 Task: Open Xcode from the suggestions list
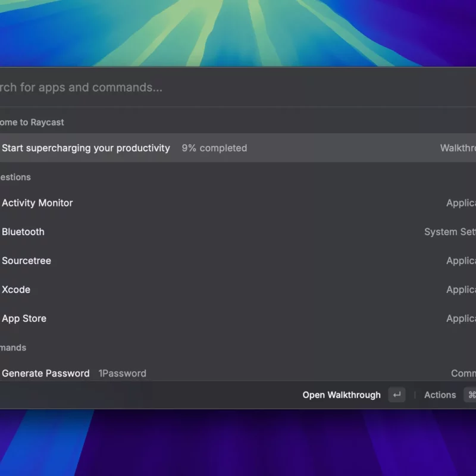pos(16,290)
